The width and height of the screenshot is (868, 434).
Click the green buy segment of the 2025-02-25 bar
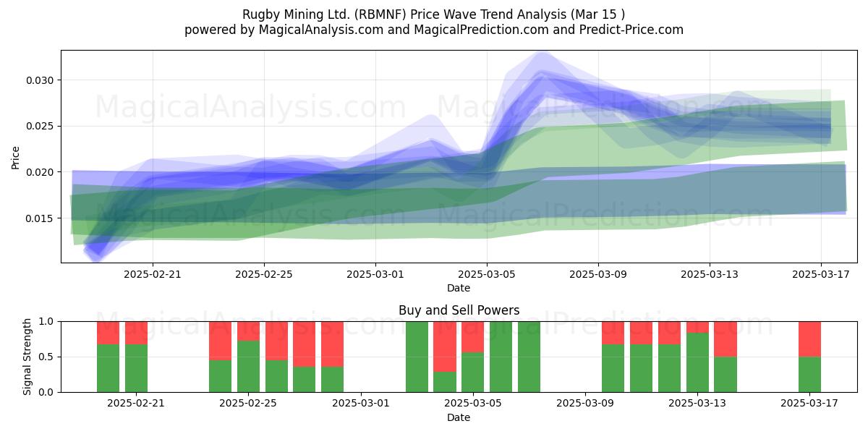coord(248,366)
